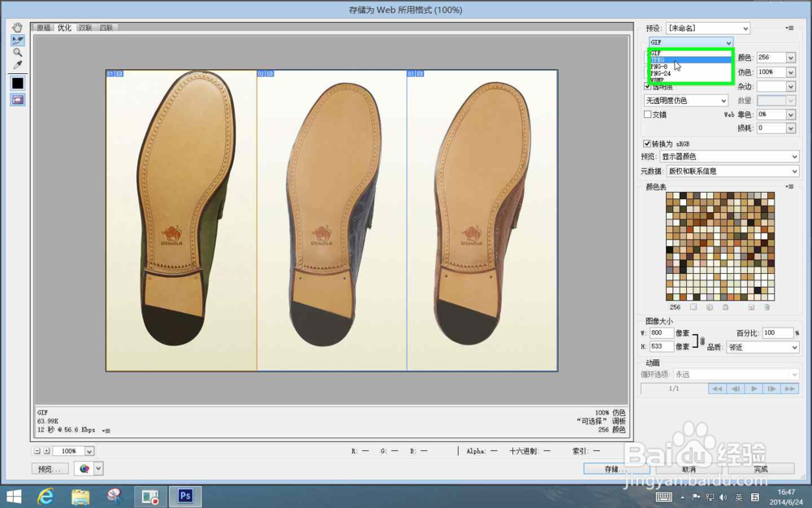Enable the 交错 interlaced checkbox
The height and width of the screenshot is (508, 812).
pos(647,115)
